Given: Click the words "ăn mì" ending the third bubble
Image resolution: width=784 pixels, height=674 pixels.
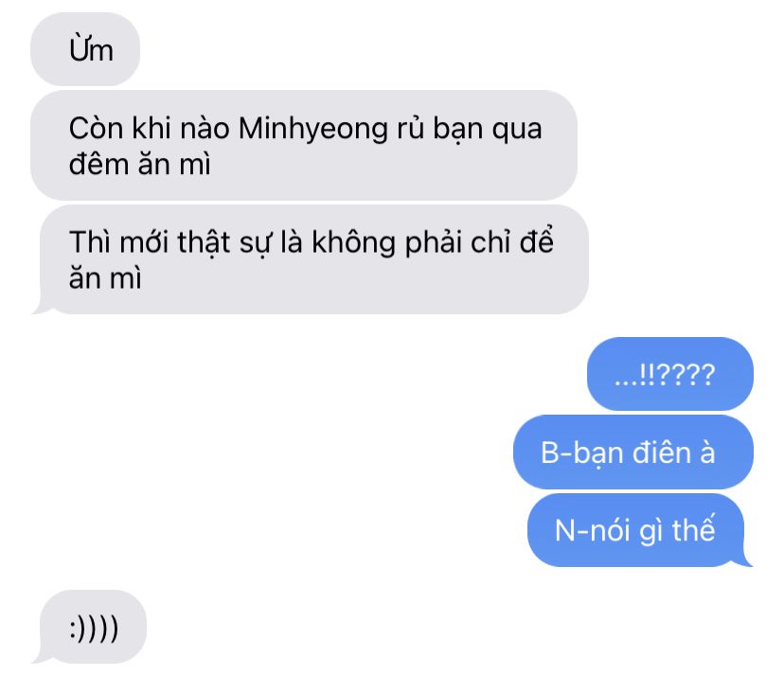Looking at the screenshot, I should tap(105, 278).
